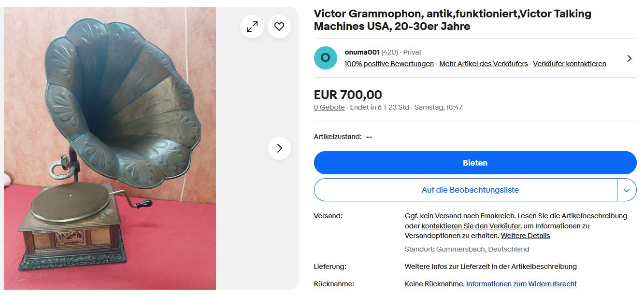
Task: Add listing to favorites via heart icon
Action: click(x=279, y=27)
